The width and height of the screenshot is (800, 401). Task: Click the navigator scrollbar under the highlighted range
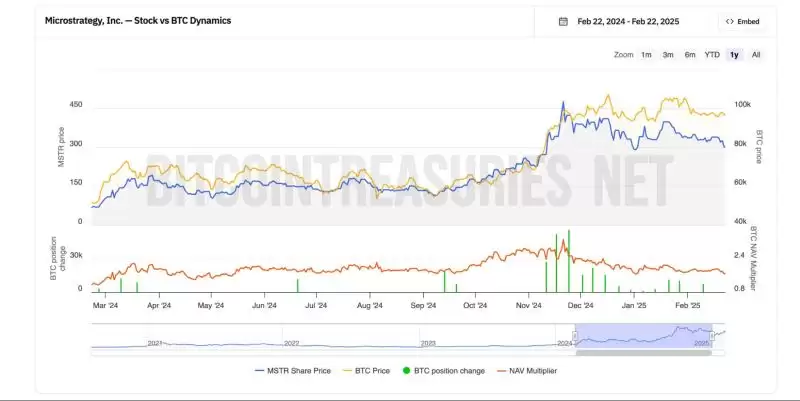[643, 351]
